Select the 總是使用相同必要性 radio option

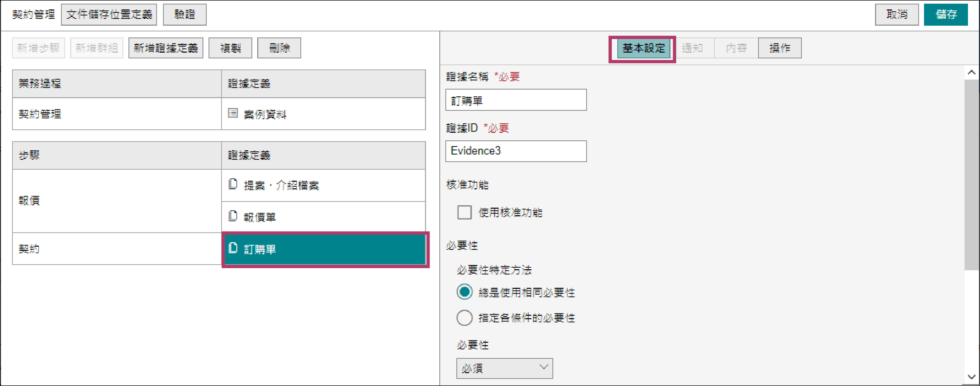coord(464,292)
